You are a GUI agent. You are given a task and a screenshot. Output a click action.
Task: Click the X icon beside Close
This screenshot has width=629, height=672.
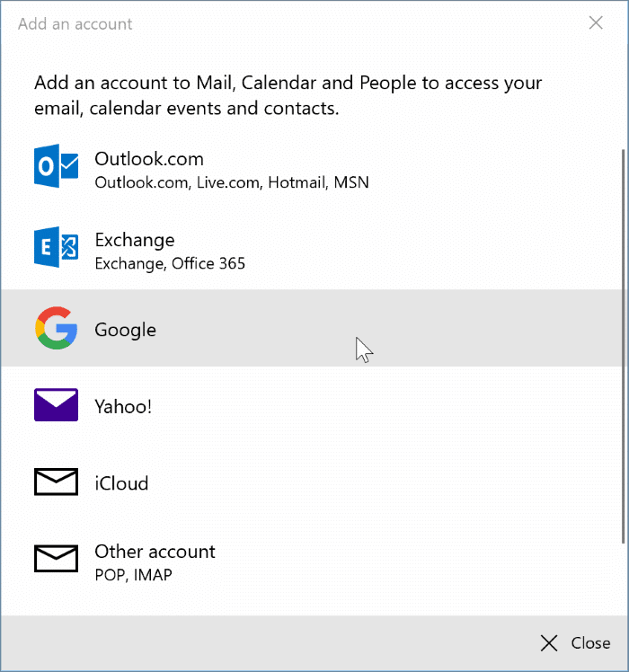tap(549, 643)
